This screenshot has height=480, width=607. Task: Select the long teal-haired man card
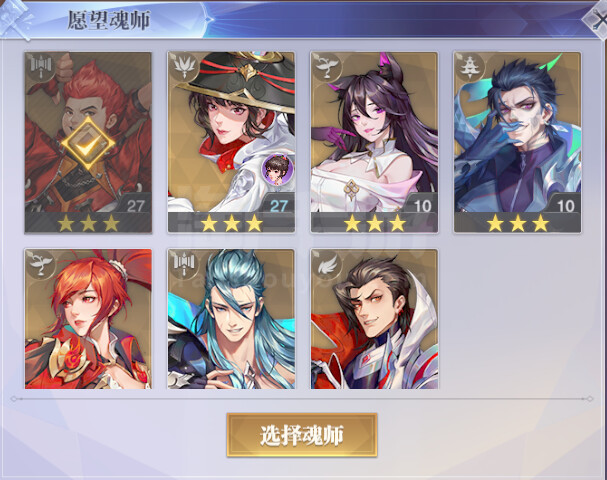231,319
